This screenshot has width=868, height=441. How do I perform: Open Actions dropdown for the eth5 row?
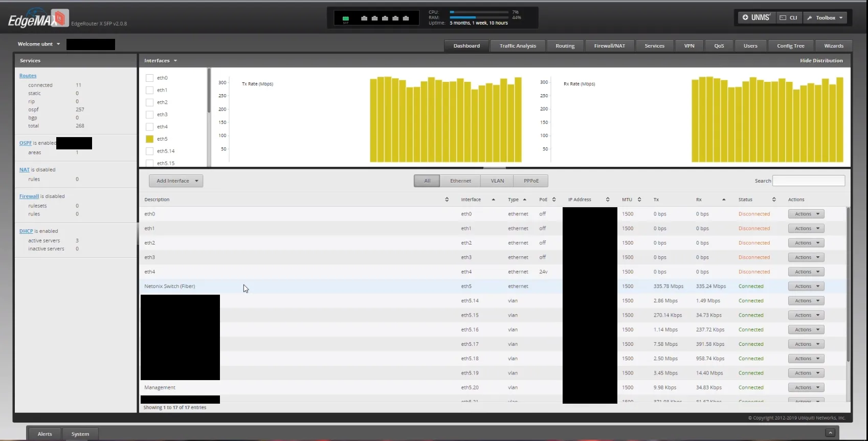806,286
